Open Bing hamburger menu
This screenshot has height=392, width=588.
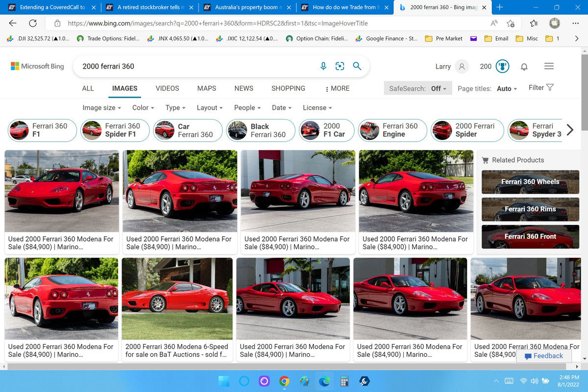[549, 66]
